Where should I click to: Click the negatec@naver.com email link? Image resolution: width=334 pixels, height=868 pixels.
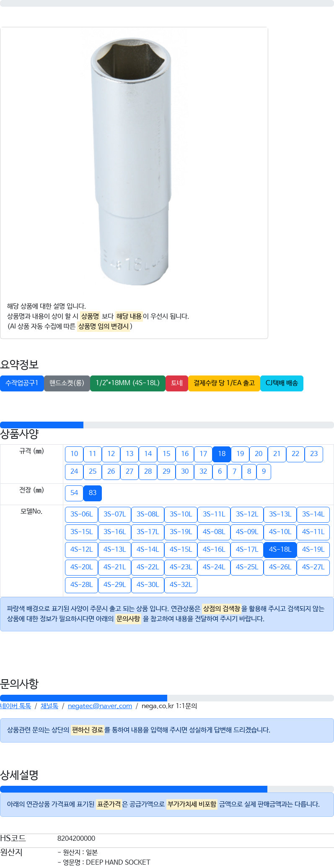click(100, 706)
